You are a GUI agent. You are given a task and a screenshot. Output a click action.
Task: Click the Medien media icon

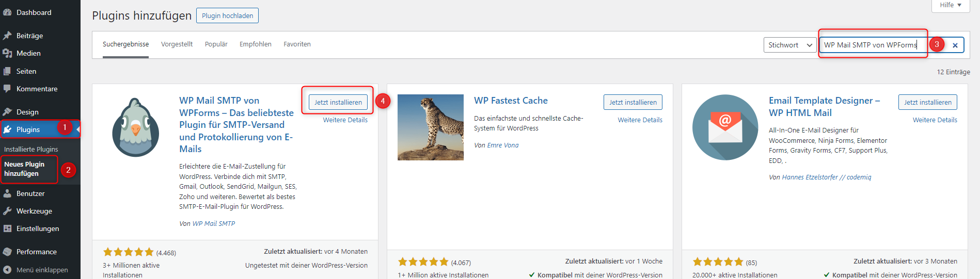[x=7, y=53]
